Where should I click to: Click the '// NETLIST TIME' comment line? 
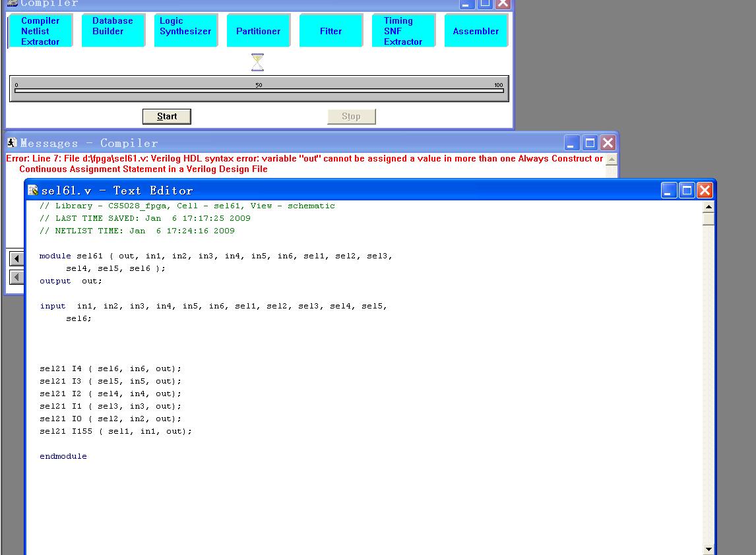coord(137,231)
